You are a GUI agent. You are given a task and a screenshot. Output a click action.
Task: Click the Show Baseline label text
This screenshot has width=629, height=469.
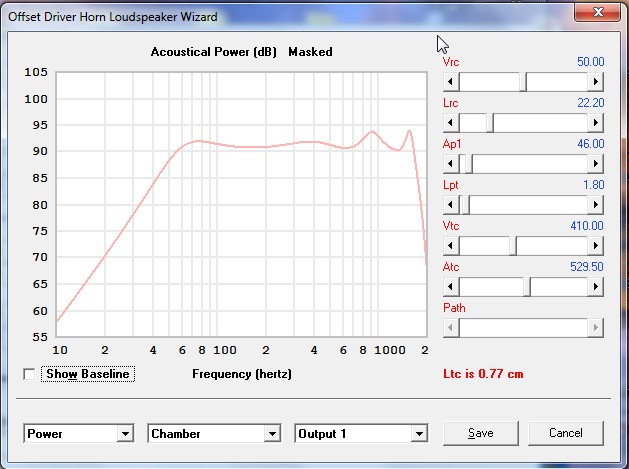[88, 374]
